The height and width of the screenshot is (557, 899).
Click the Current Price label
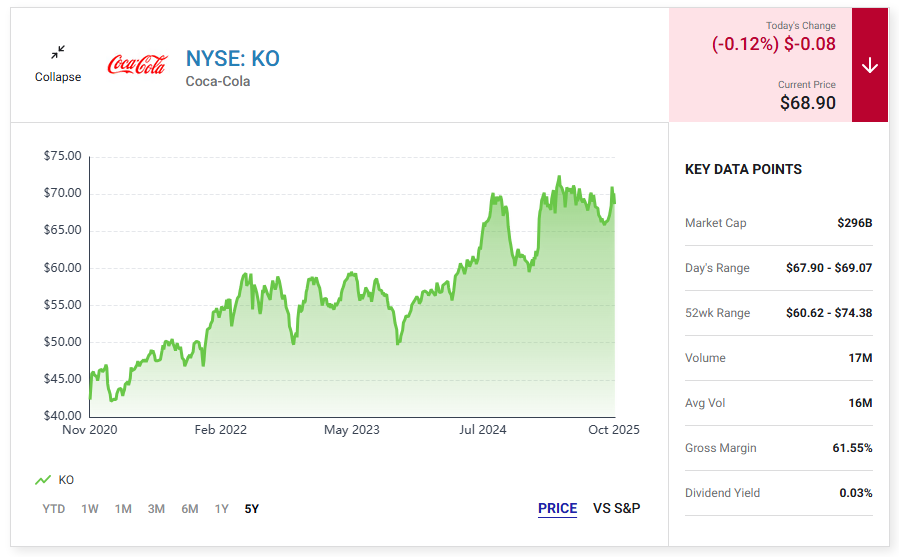click(807, 85)
